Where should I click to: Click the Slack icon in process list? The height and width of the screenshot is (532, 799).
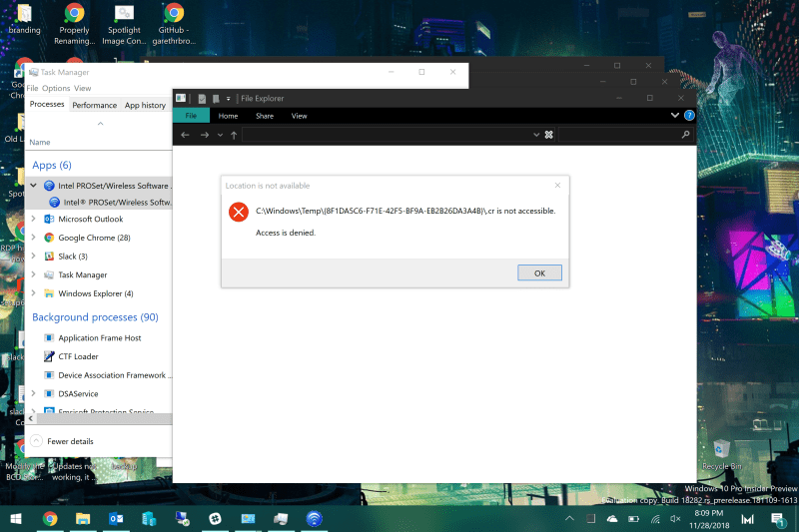(49, 257)
